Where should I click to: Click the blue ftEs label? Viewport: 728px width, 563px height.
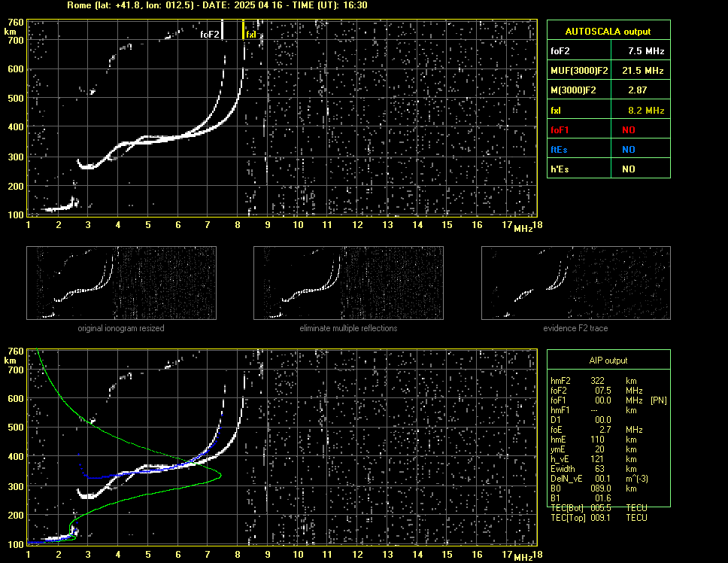click(559, 150)
